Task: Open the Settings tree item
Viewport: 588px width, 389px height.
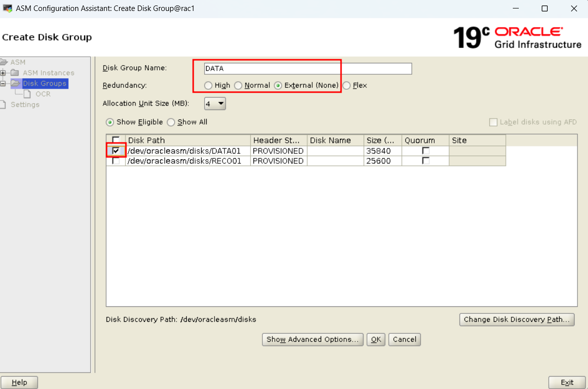Action: click(x=25, y=105)
